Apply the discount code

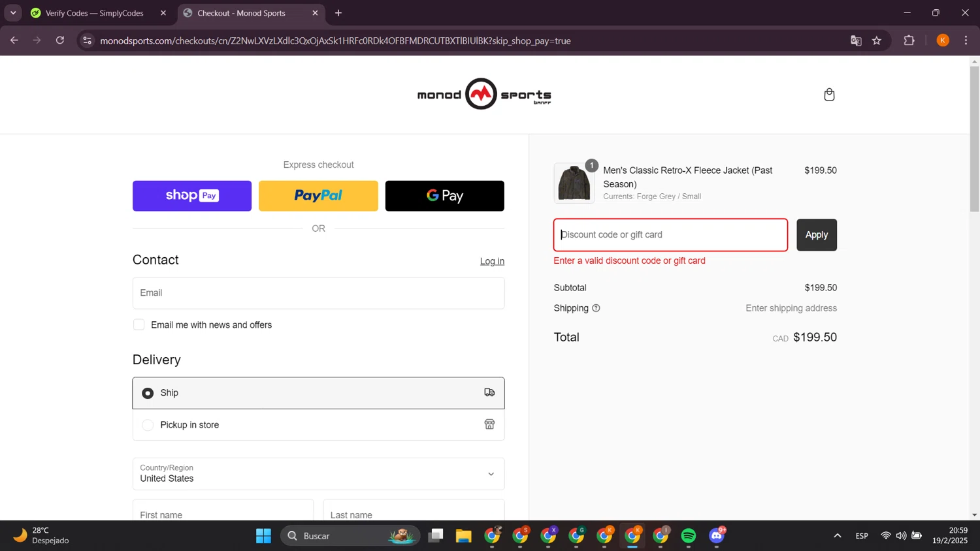click(817, 235)
